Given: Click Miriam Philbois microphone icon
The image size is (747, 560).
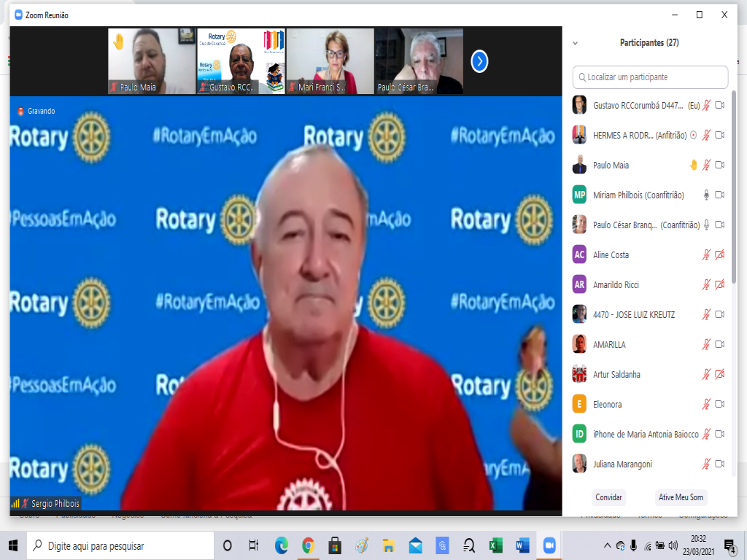Looking at the screenshot, I should coord(706,195).
